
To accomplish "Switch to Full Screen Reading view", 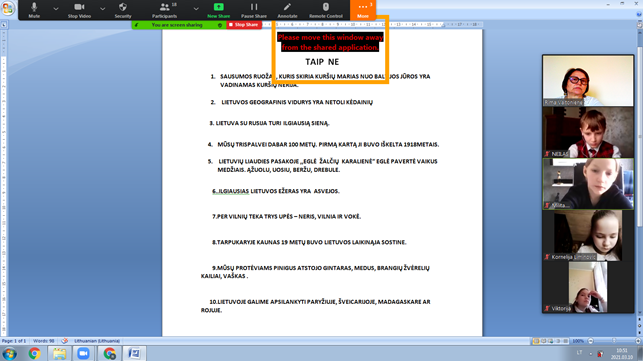I will [543, 341].
